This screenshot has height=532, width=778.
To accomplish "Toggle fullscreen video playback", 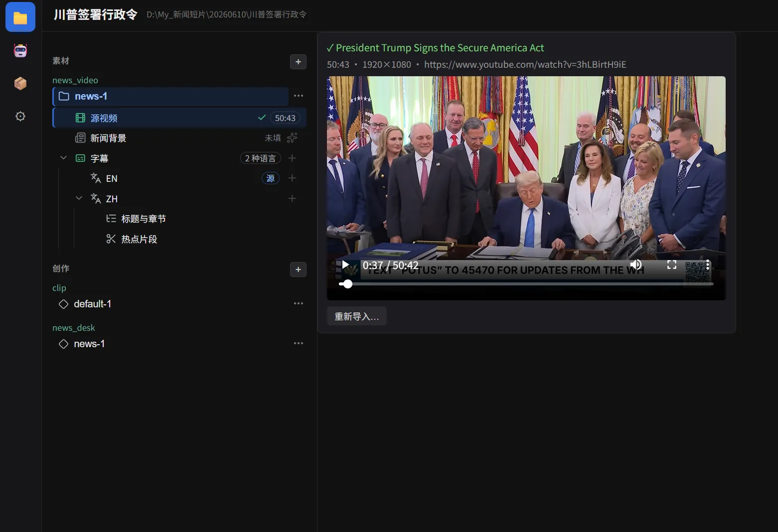I will pyautogui.click(x=672, y=265).
